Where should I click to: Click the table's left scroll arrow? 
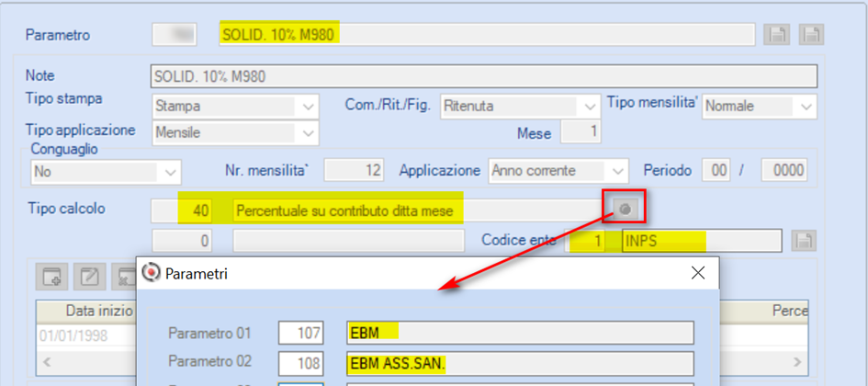pos(47,362)
